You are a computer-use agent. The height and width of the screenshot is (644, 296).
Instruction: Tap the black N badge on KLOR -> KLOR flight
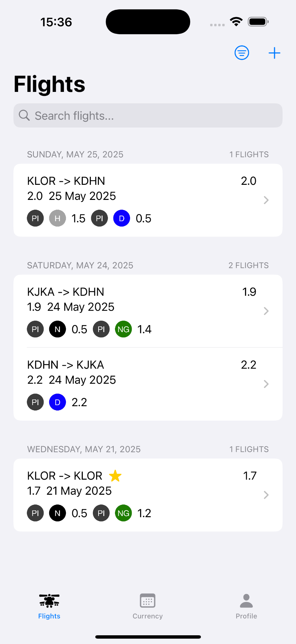point(57,513)
